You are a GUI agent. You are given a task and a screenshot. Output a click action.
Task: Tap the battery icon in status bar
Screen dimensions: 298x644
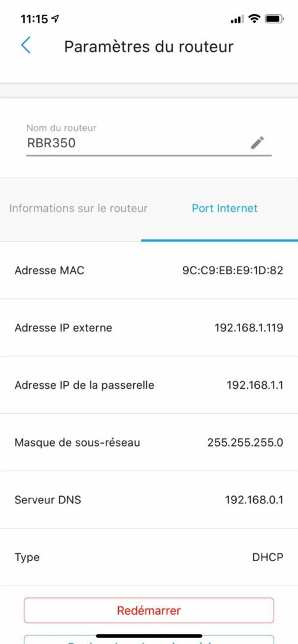[274, 19]
